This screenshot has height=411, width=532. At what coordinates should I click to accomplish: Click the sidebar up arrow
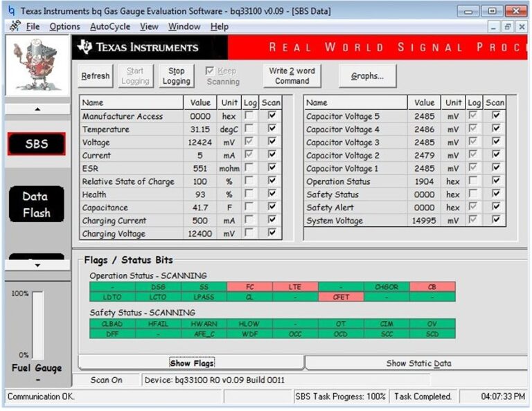click(x=37, y=109)
